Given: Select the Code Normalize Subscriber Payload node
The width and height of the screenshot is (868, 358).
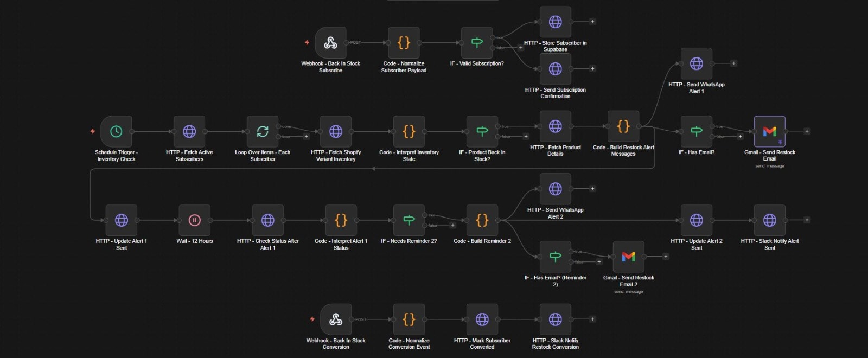Looking at the screenshot, I should 404,42.
